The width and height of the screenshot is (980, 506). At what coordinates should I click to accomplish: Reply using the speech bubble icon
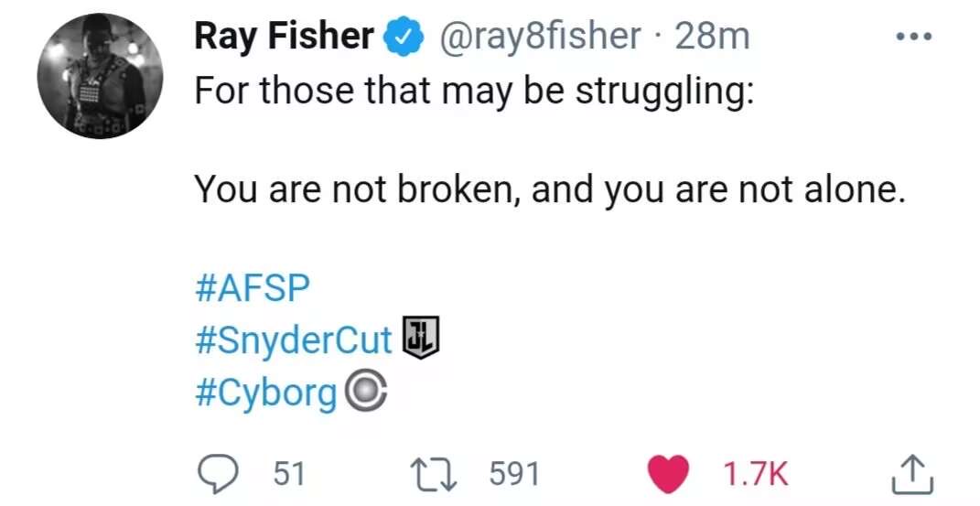[220, 473]
